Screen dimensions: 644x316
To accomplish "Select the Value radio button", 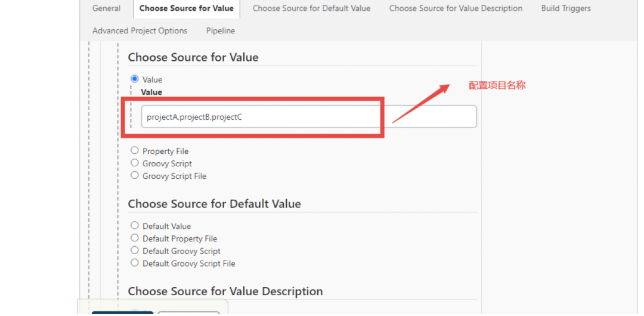I will (135, 79).
